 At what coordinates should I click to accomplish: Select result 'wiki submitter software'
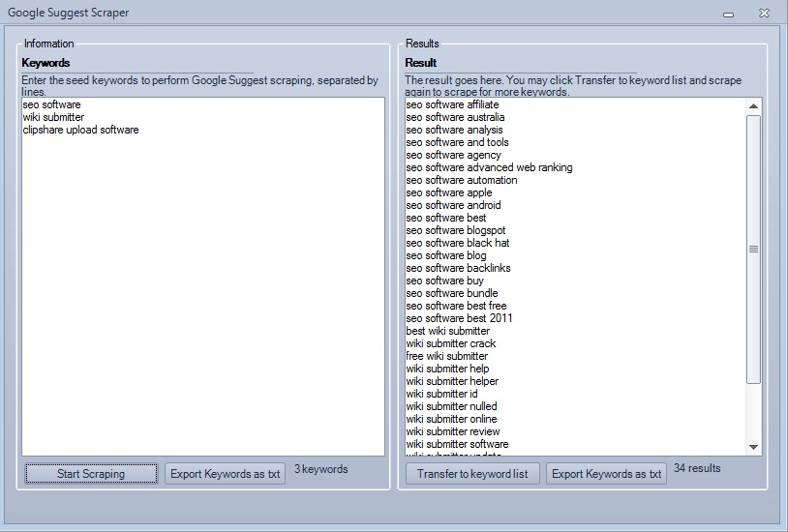[457, 444]
